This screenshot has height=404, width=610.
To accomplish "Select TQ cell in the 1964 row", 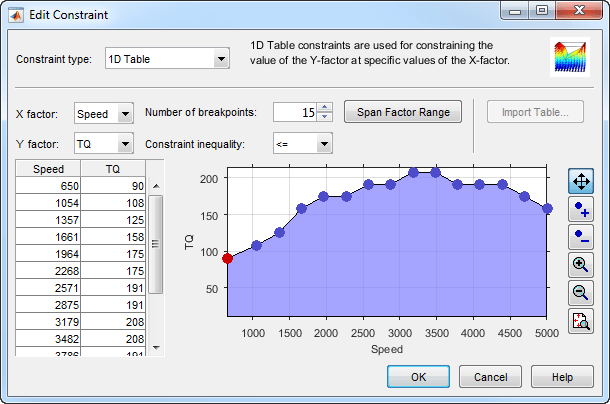I will tap(113, 254).
